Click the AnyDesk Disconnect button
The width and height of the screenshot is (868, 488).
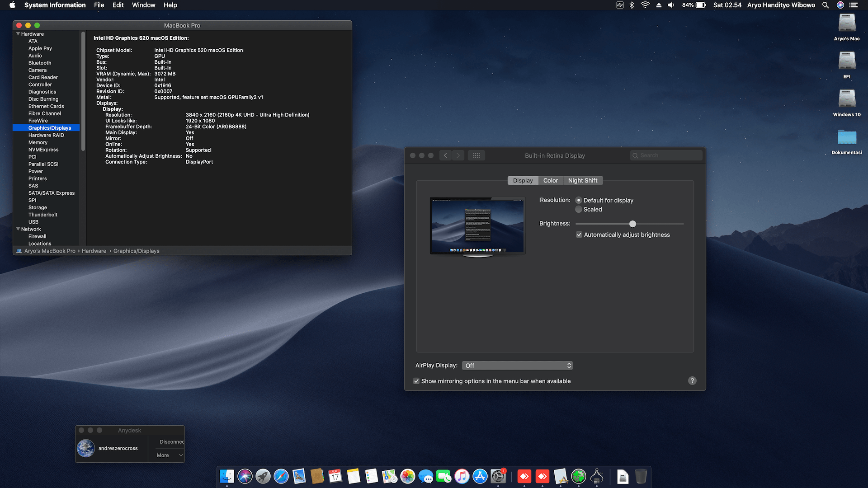click(172, 441)
